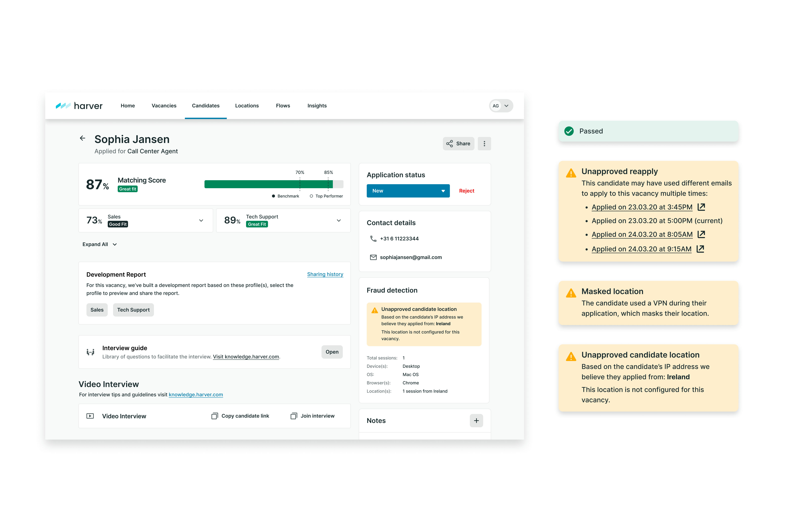
Task: Open the three-dot more options menu
Action: coord(484,143)
